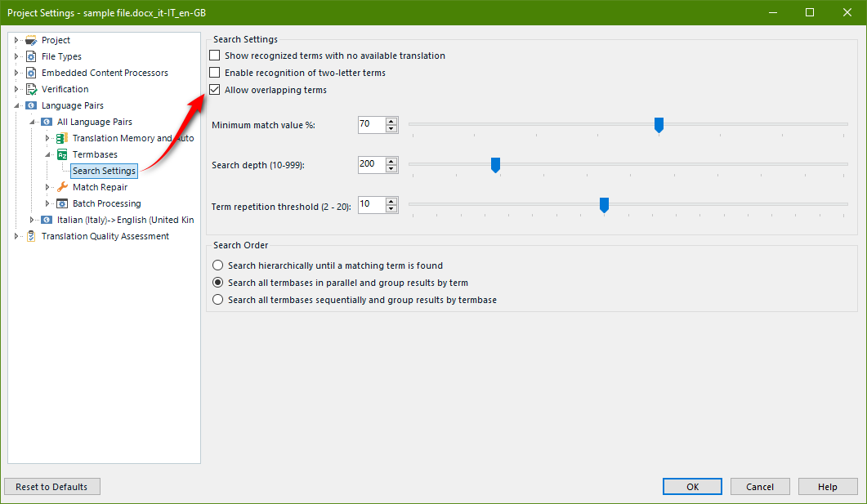The width and height of the screenshot is (867, 504).
Task: Open Batch Processing settings
Action: (107, 203)
